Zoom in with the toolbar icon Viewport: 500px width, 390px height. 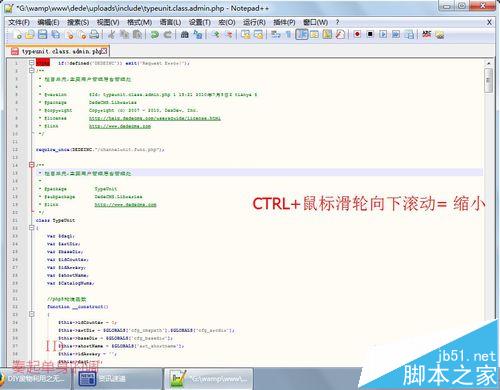pyautogui.click(x=216, y=34)
